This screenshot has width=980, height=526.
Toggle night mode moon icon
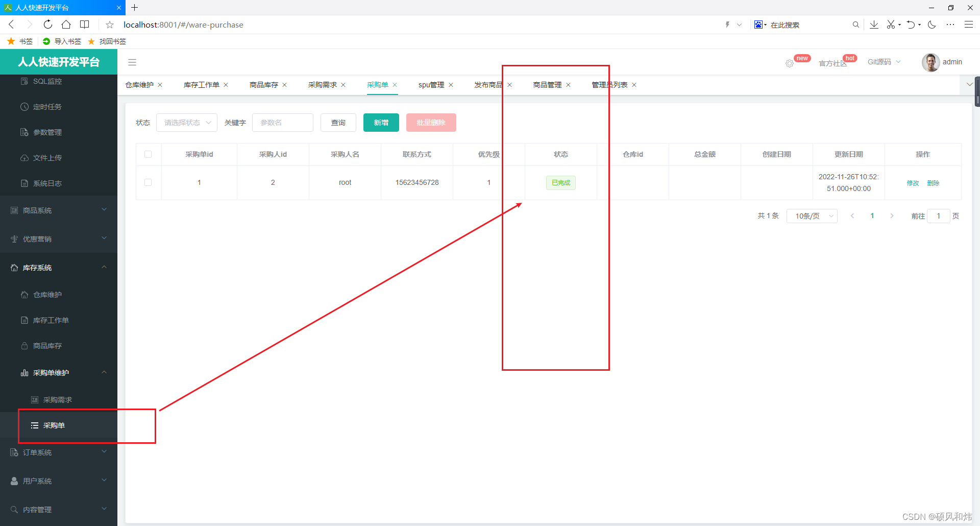point(932,25)
